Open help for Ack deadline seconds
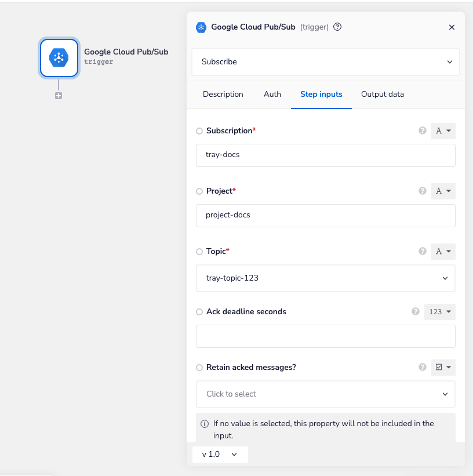Image resolution: width=473 pixels, height=476 pixels. pyautogui.click(x=416, y=311)
